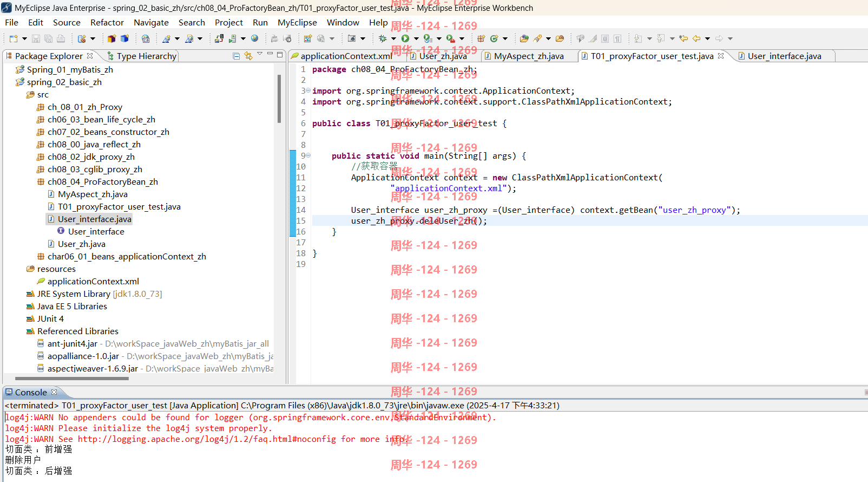
Task: Click the blue cube toolbar icon
Action: (124, 38)
